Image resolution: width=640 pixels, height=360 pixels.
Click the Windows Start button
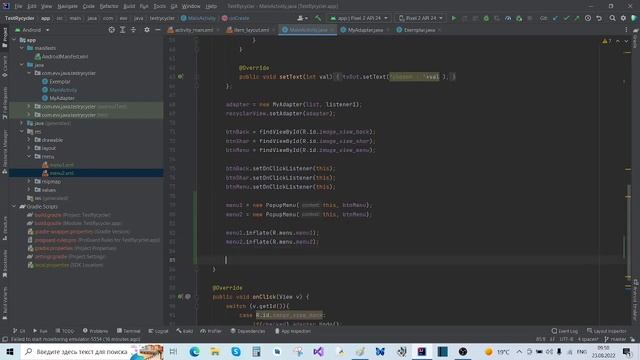pyautogui.click(x=10, y=351)
